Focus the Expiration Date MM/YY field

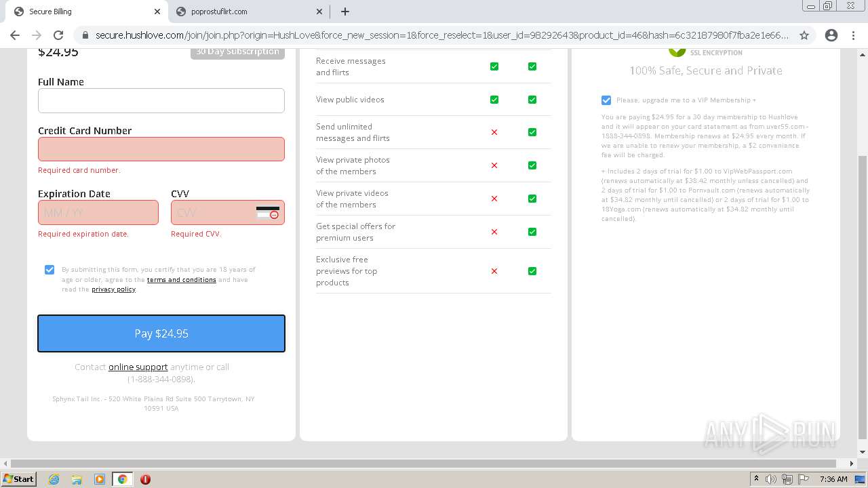click(98, 213)
